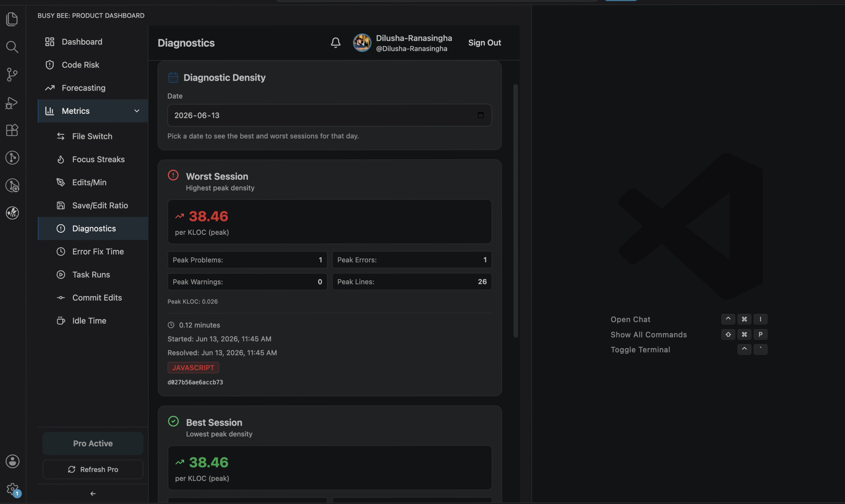Image resolution: width=845 pixels, height=504 pixels.
Task: Click the red 38.46 Worst Session value
Action: [208, 216]
